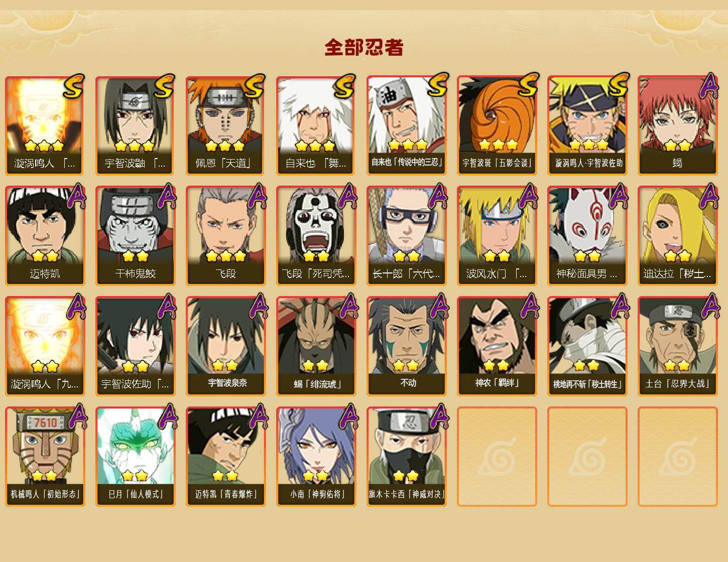The image size is (728, 562).
Task: Pick the 干柿鬼鲛 card
Action: coord(135,236)
